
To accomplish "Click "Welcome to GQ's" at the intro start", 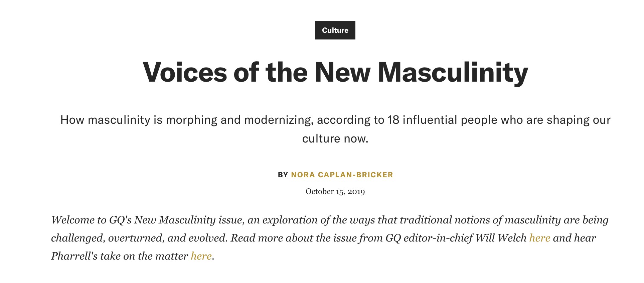I will (x=91, y=220).
